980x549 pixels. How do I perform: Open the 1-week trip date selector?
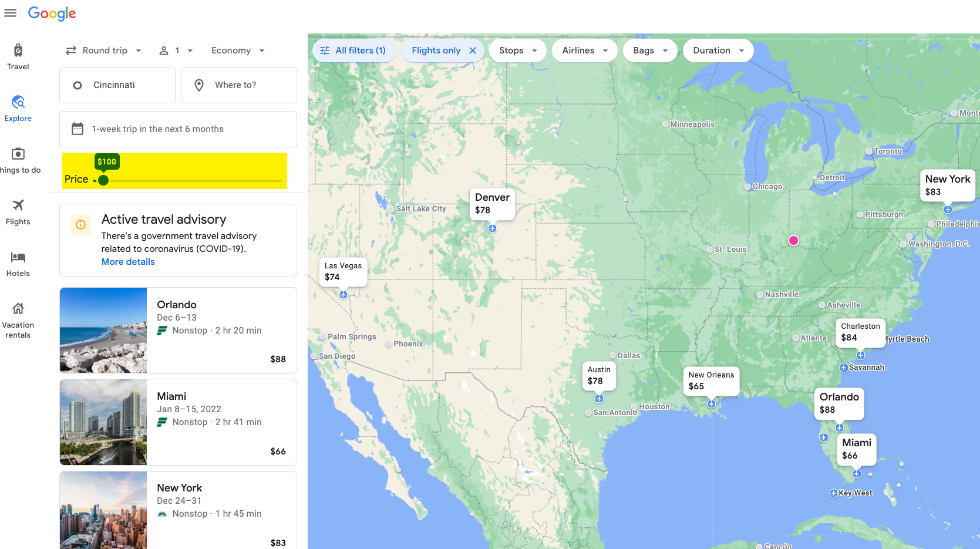click(x=178, y=129)
